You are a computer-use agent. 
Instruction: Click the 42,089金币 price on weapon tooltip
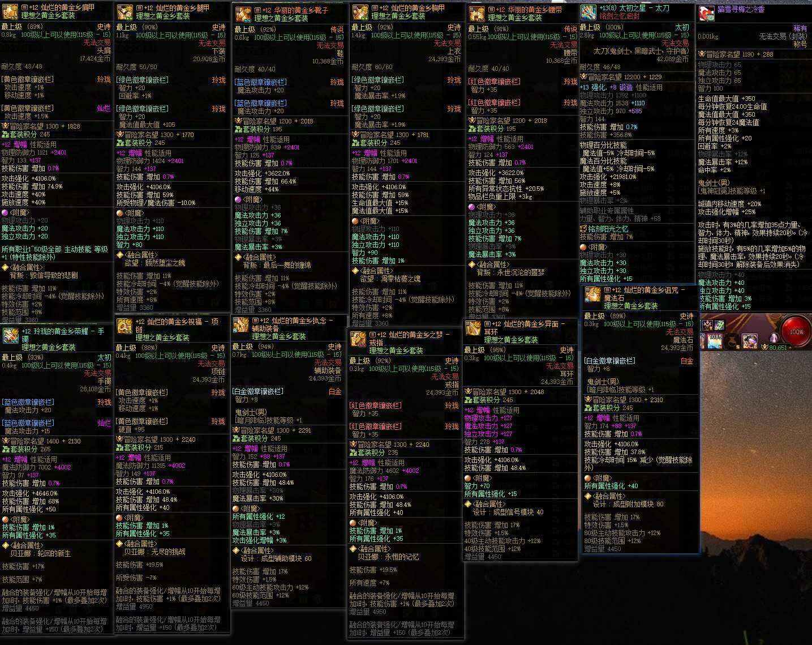click(x=673, y=59)
